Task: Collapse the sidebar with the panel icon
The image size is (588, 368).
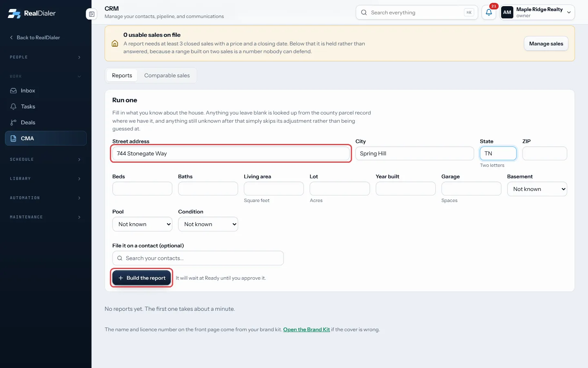Action: pyautogui.click(x=92, y=14)
